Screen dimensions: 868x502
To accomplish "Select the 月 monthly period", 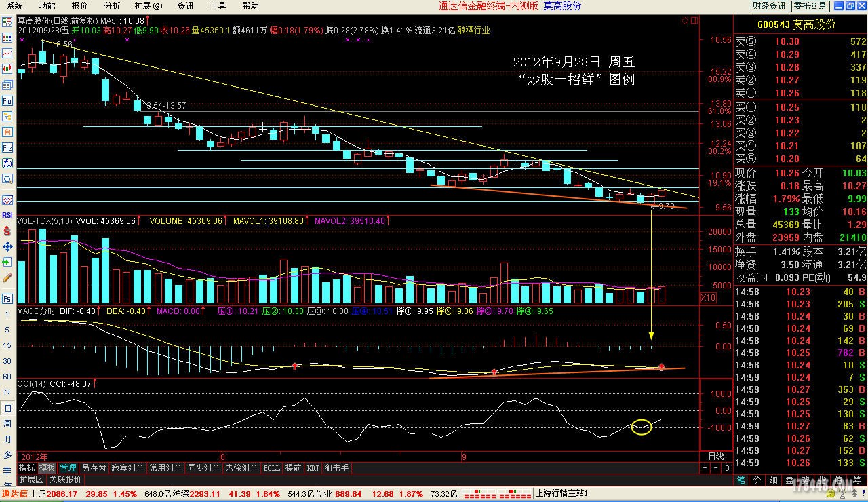I will point(7,439).
